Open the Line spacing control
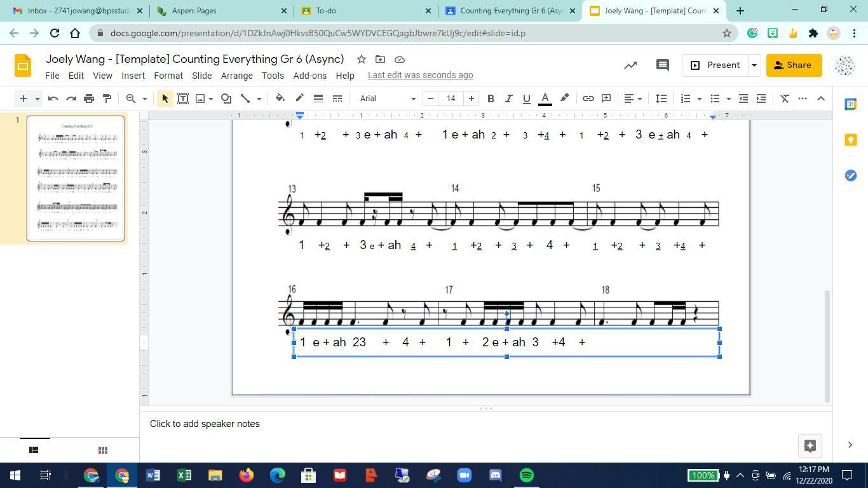The width and height of the screenshot is (868, 488). (660, 98)
